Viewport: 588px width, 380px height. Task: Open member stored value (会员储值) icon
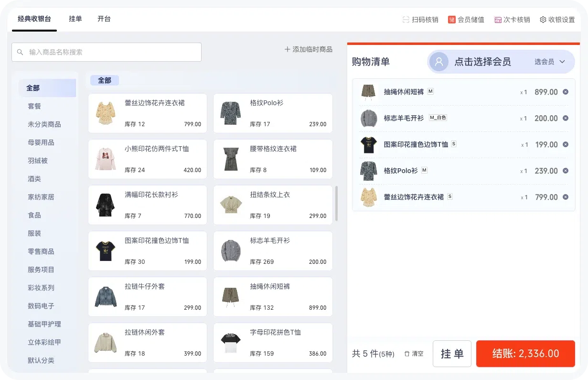tap(451, 20)
